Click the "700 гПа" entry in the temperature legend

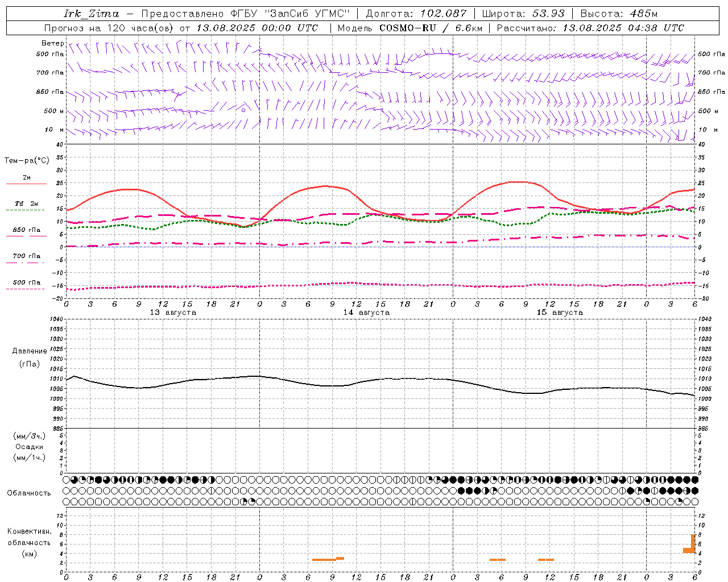(26, 256)
